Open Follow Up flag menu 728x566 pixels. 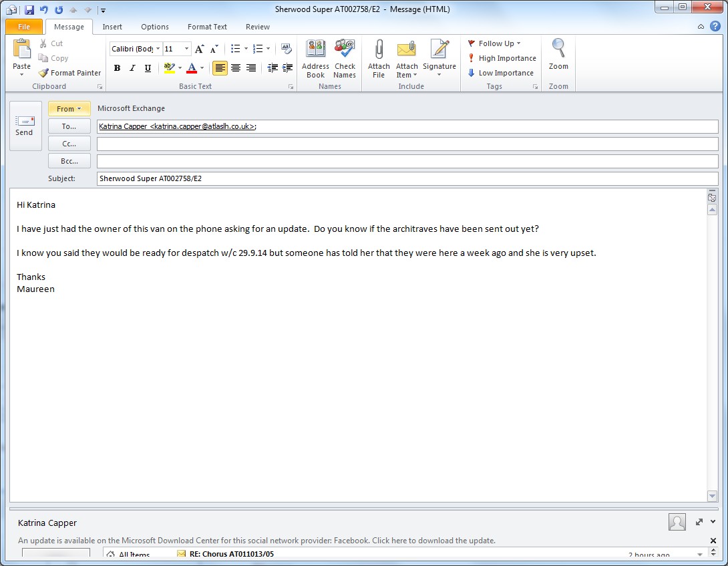[x=494, y=43]
